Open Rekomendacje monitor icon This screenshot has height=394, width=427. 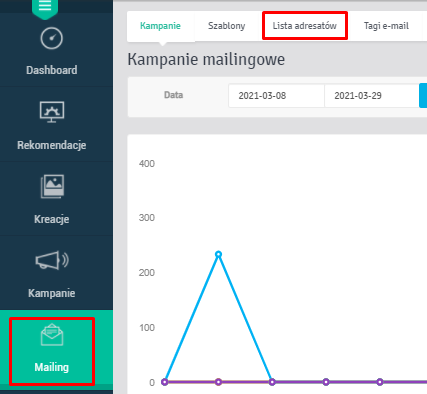(x=52, y=112)
